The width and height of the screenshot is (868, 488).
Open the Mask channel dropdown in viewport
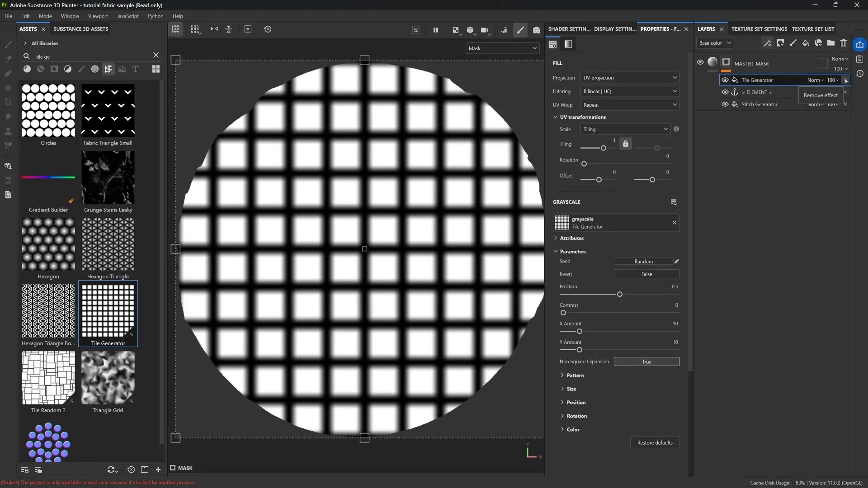(x=502, y=48)
